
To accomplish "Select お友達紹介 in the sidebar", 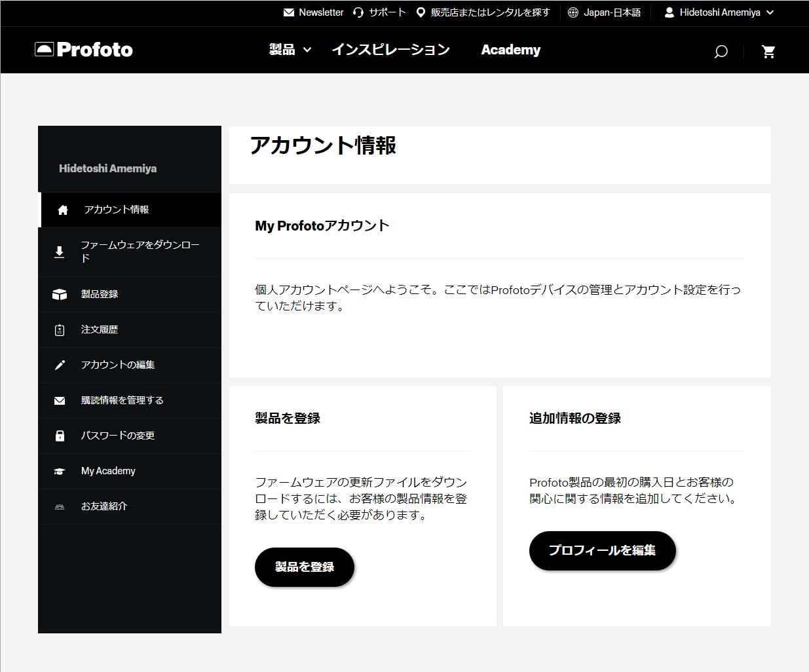I will (130, 507).
